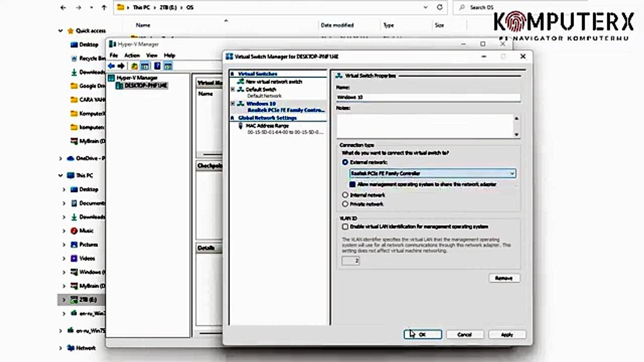Sort by Date modified column in Explorer
This screenshot has height=362, width=644.
[x=337, y=25]
